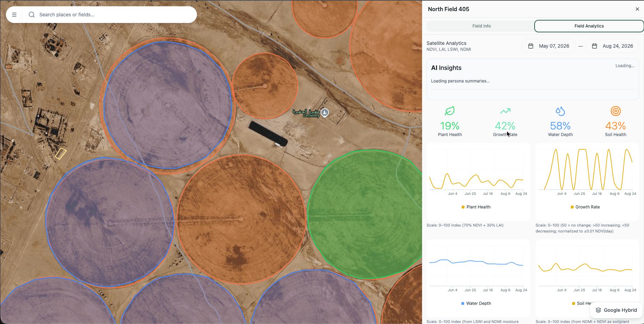
Task: Click Loading persona summaries text
Action: (x=460, y=81)
